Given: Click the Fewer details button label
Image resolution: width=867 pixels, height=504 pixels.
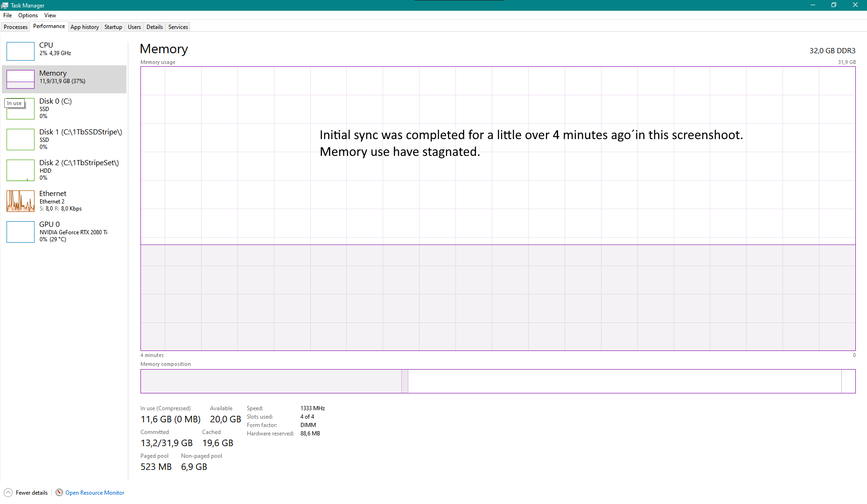Looking at the screenshot, I should tap(32, 493).
